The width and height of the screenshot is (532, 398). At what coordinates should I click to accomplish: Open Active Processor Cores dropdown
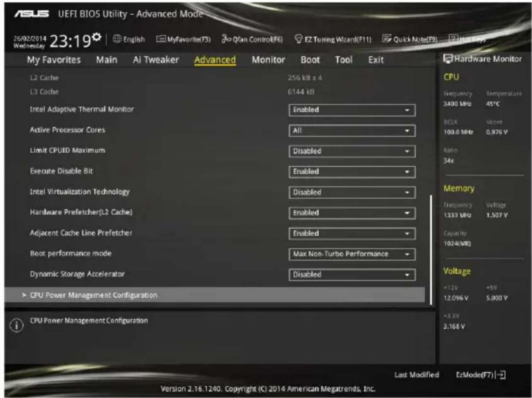pos(352,131)
